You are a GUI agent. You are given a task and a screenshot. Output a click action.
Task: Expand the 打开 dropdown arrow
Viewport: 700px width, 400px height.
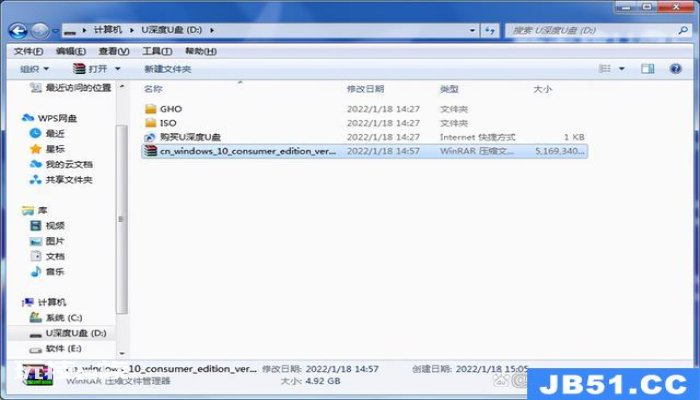[x=117, y=69]
